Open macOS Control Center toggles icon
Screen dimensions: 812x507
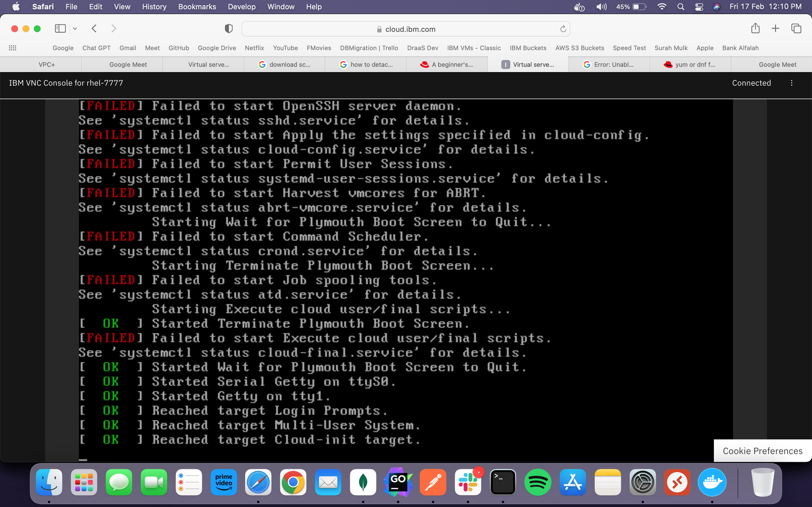[x=699, y=7]
